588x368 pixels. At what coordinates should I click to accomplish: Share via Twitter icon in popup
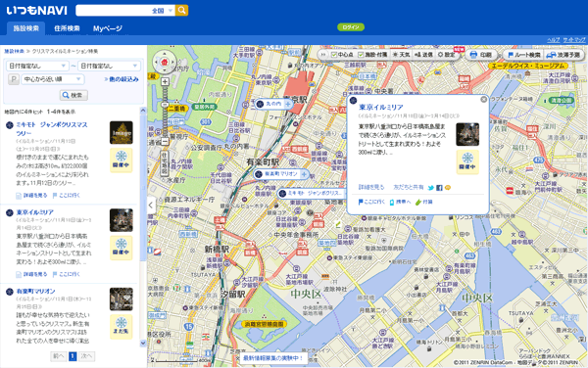tap(431, 188)
